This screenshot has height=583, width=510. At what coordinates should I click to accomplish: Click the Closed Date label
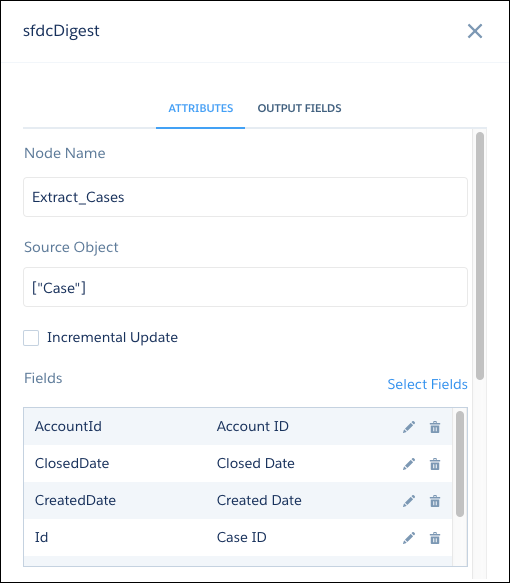(x=255, y=463)
